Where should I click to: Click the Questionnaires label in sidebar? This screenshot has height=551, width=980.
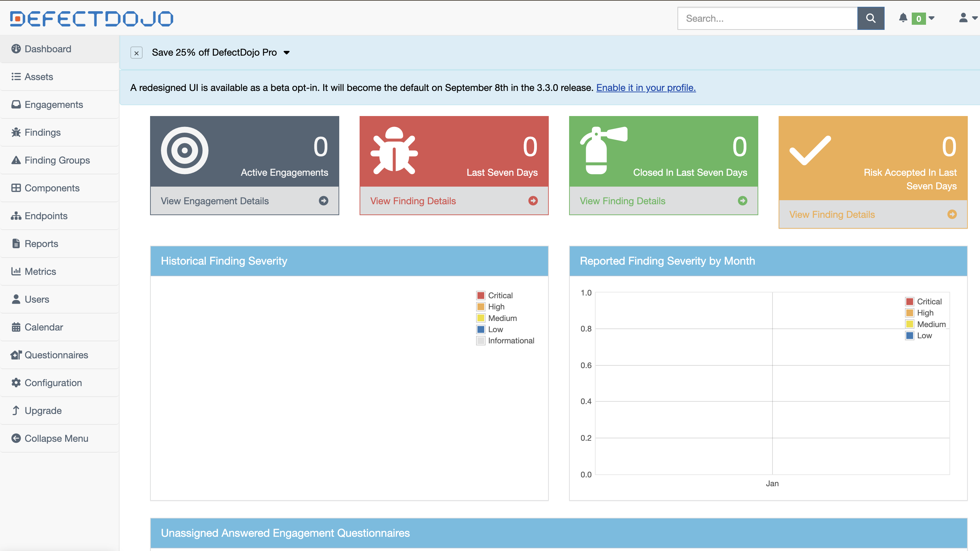coord(56,355)
